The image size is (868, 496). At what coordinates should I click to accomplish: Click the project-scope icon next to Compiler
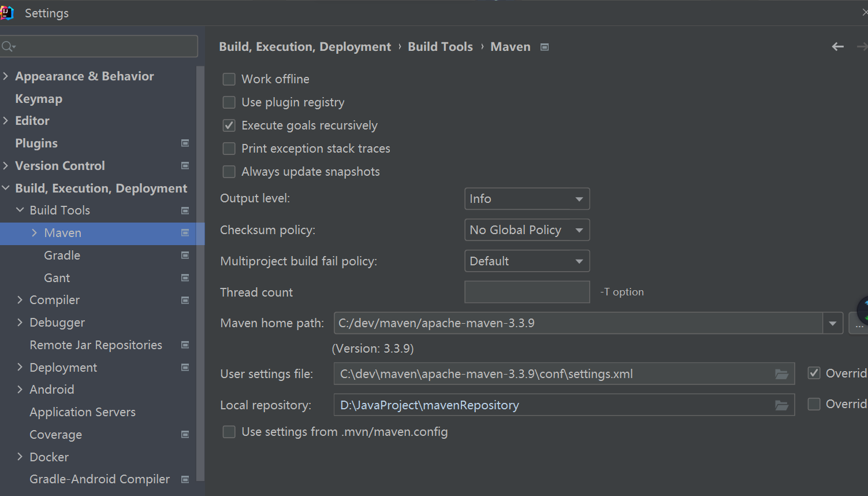185,300
